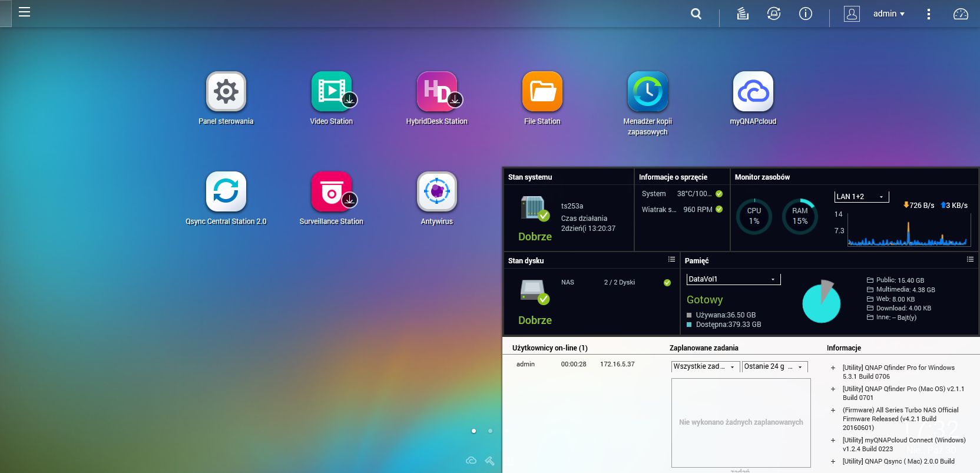Click Monitor zasobów widget header
Image resolution: width=980 pixels, height=473 pixels.
[x=762, y=177]
